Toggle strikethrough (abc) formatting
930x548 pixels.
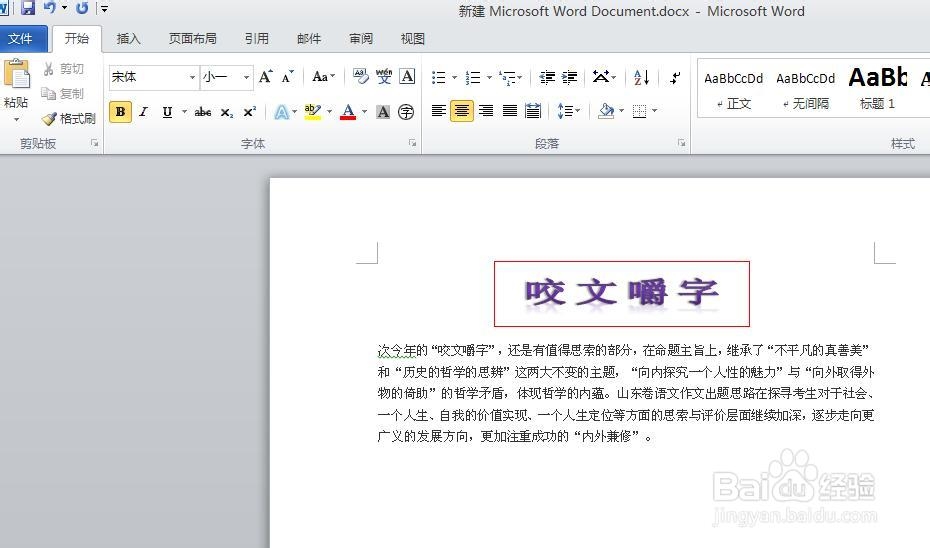tap(203, 111)
